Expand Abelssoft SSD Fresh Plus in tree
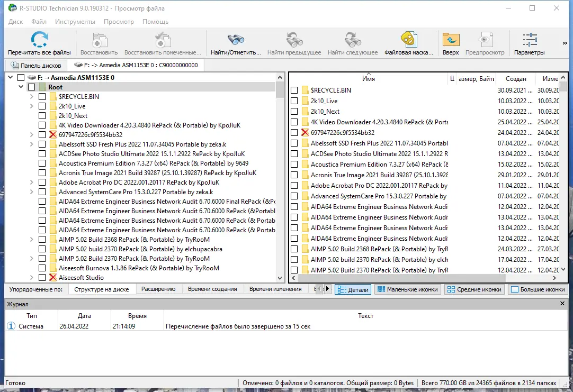This screenshot has width=573, height=392. click(31, 144)
